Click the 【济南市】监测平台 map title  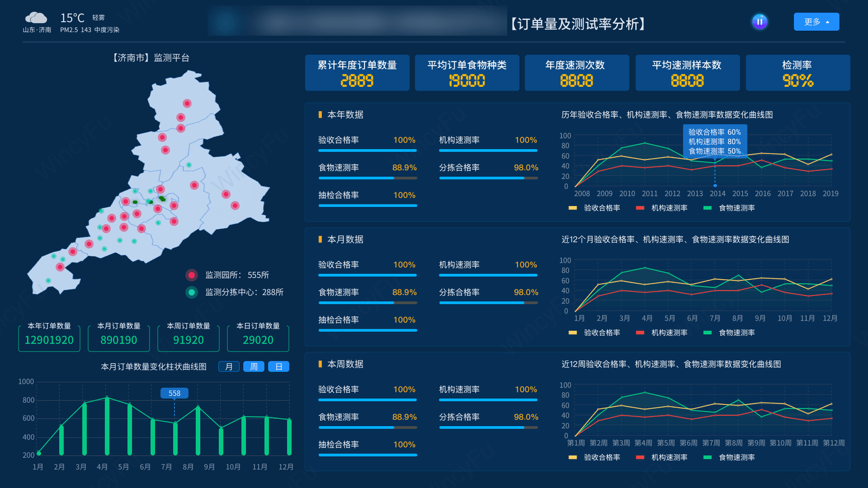point(150,57)
